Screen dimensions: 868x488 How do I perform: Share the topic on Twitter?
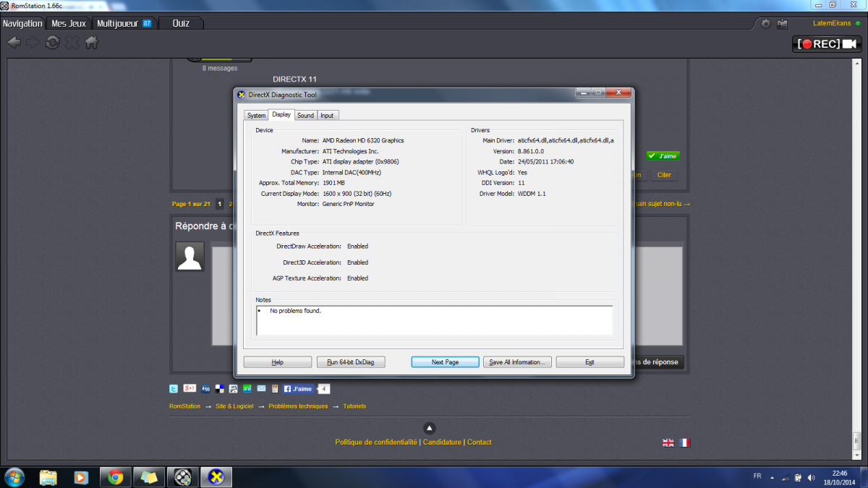(x=174, y=389)
